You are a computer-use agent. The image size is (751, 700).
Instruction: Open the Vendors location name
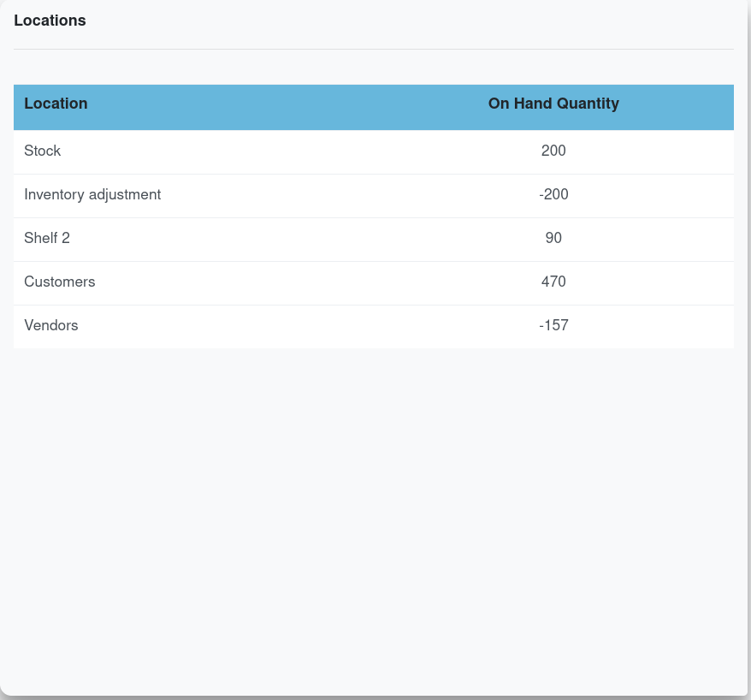(51, 325)
